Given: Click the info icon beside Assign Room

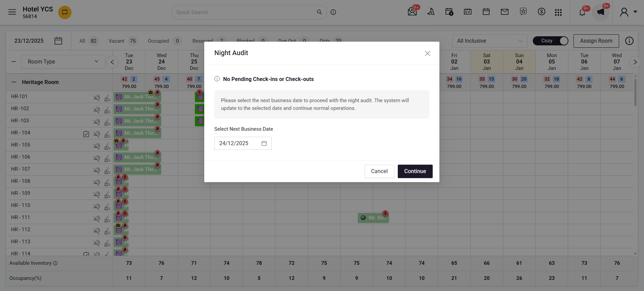Looking at the screenshot, I should (629, 41).
